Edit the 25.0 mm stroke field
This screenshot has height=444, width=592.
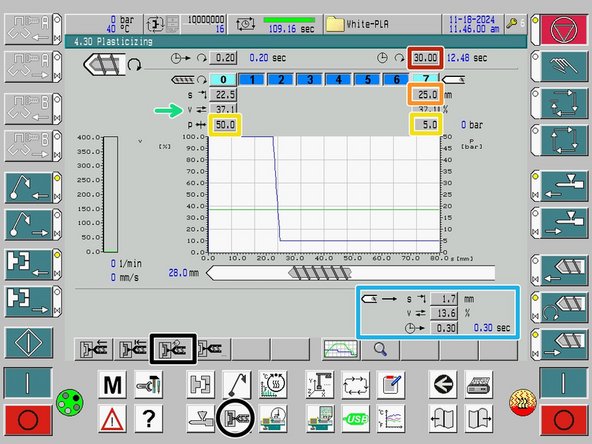425,94
